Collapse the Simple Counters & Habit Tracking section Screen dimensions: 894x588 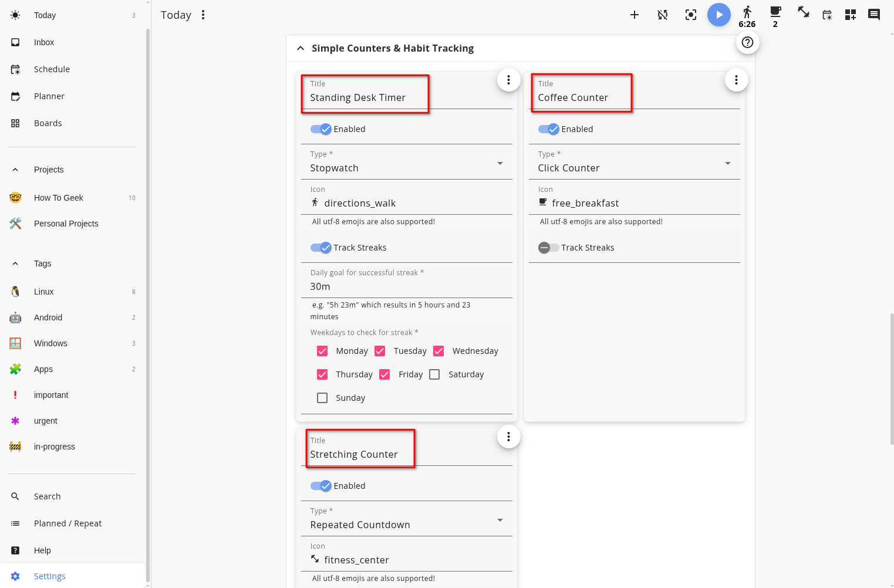click(x=301, y=48)
